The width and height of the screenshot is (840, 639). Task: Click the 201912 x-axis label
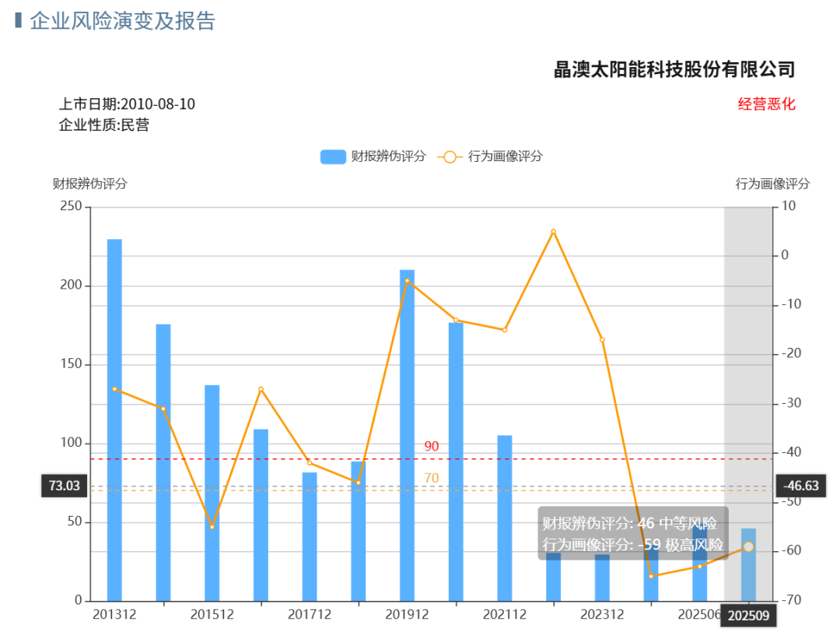[x=407, y=614]
